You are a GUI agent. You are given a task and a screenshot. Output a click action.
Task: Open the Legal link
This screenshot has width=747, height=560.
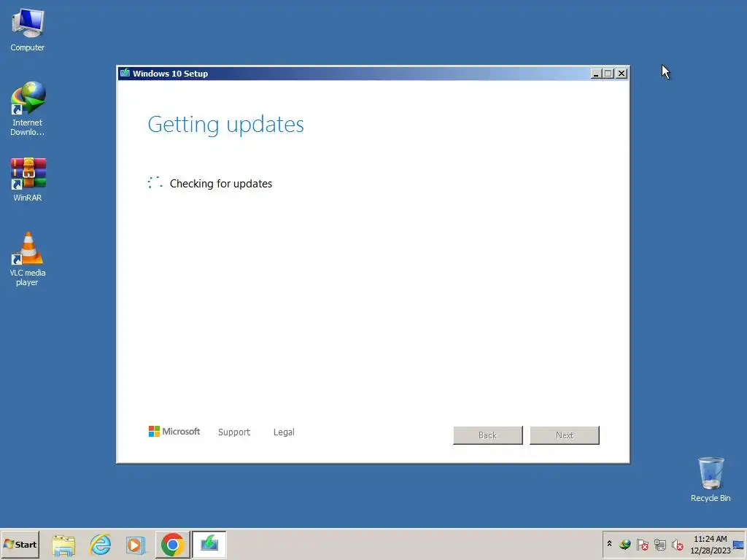click(284, 432)
